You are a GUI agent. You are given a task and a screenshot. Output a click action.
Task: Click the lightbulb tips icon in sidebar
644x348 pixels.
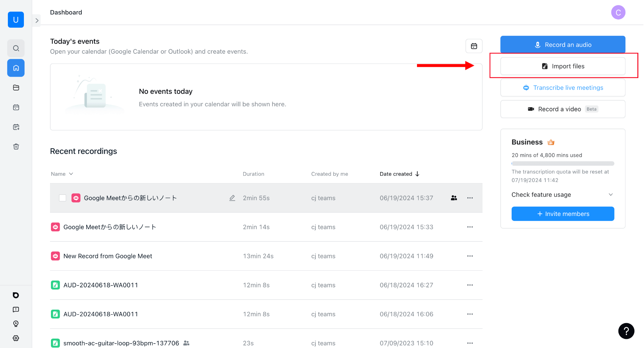click(x=16, y=324)
